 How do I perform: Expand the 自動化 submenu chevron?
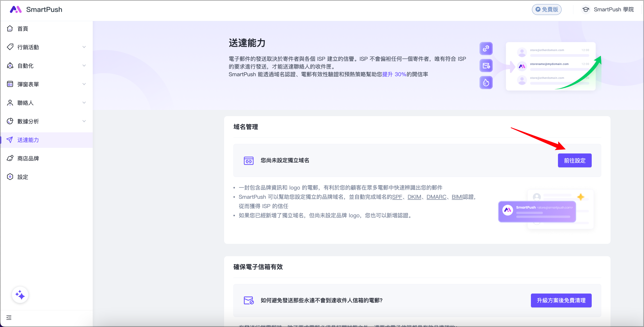[84, 66]
